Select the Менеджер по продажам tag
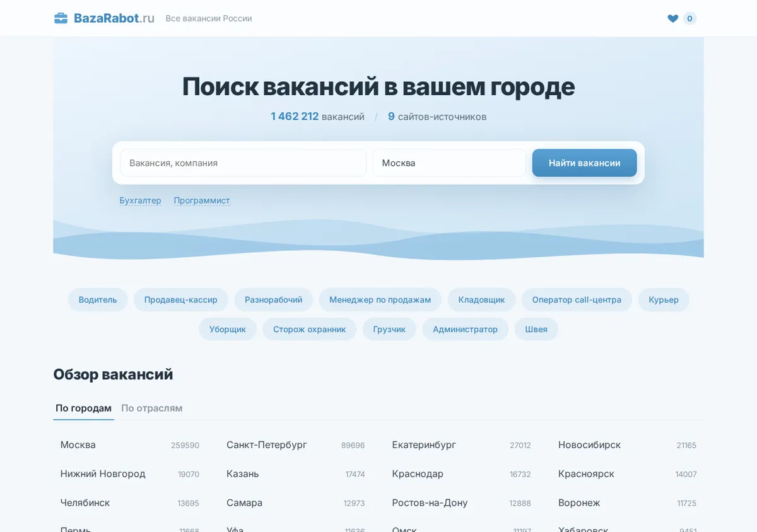Image resolution: width=757 pixels, height=532 pixels. tap(380, 299)
